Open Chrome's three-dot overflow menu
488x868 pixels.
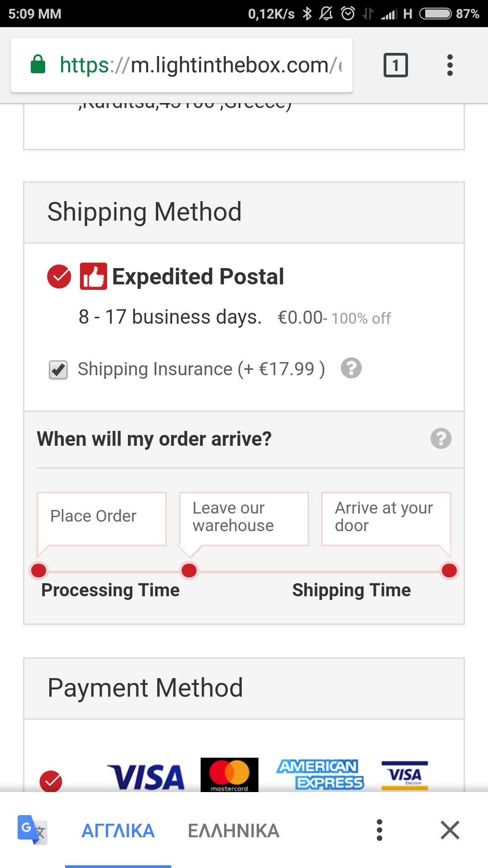coord(450,65)
